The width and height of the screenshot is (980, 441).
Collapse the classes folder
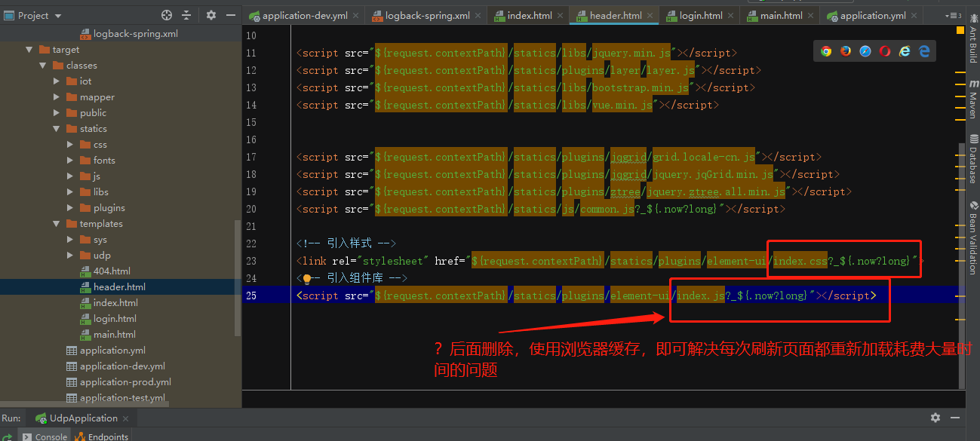[43, 66]
